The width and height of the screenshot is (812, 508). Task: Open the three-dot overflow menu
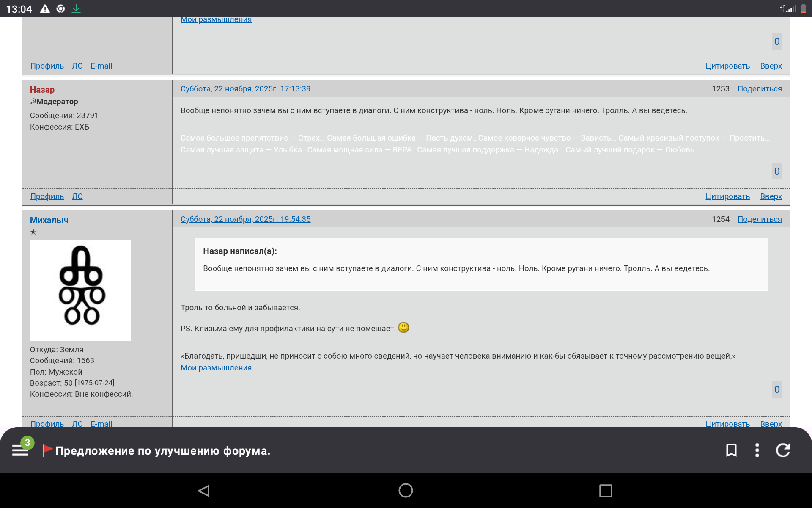tap(757, 450)
